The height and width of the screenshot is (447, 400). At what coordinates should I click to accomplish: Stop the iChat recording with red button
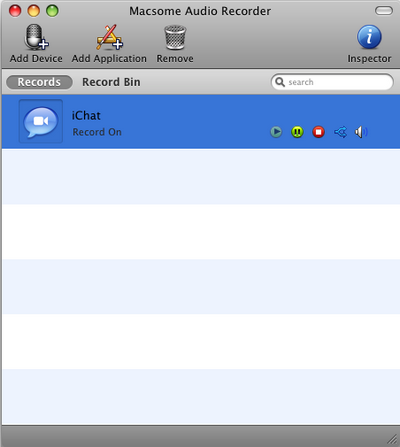(x=319, y=132)
